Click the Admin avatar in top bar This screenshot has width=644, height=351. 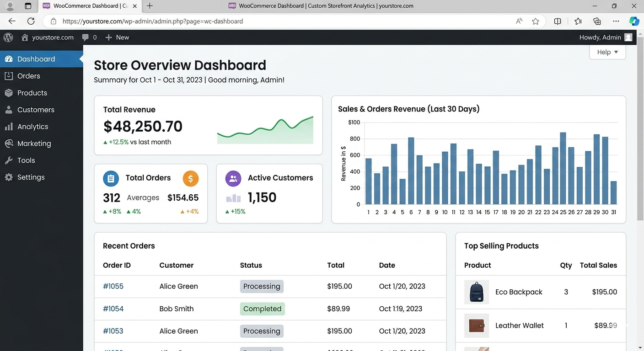click(x=628, y=37)
